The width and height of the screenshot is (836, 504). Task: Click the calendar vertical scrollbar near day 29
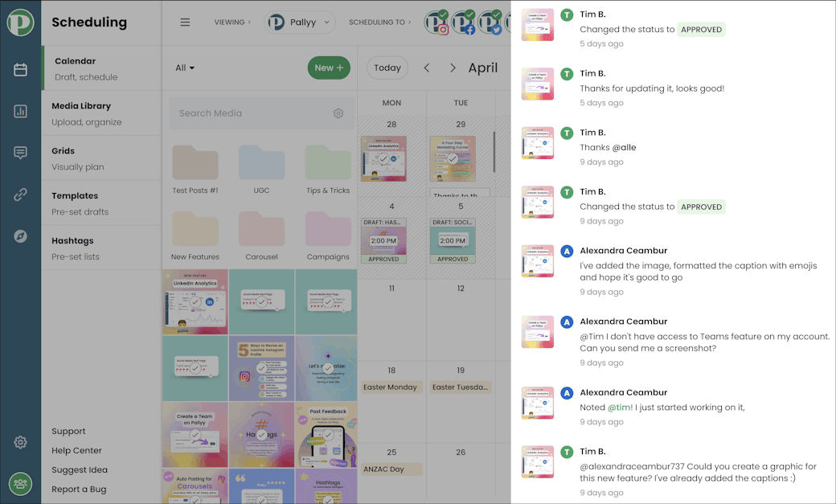[494, 152]
